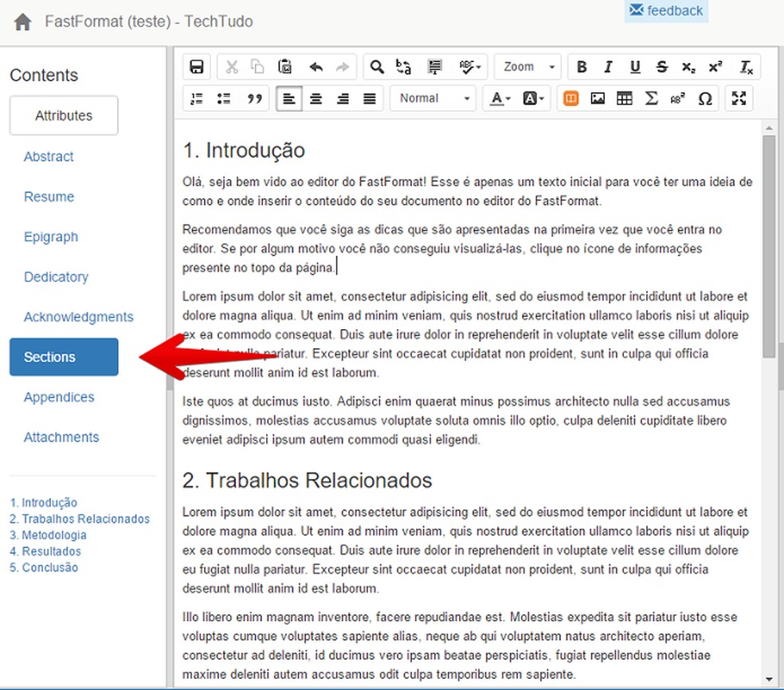Open the Normal paragraph format dropdown
This screenshot has height=690, width=784.
click(433, 99)
